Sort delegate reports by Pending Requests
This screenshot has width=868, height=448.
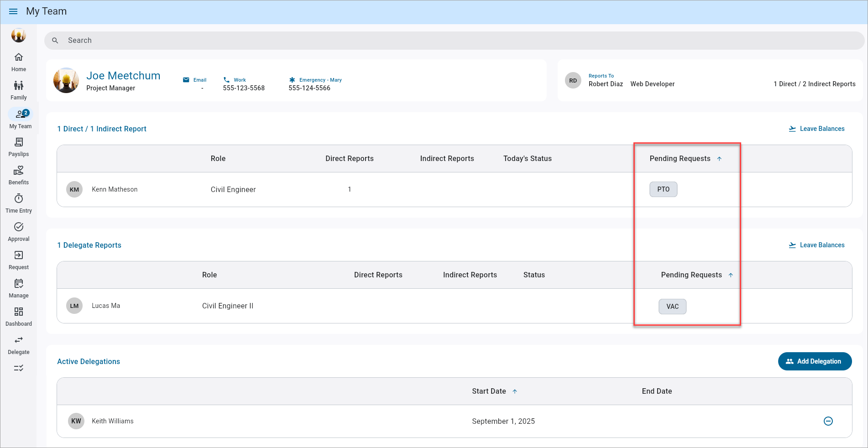pyautogui.click(x=691, y=275)
